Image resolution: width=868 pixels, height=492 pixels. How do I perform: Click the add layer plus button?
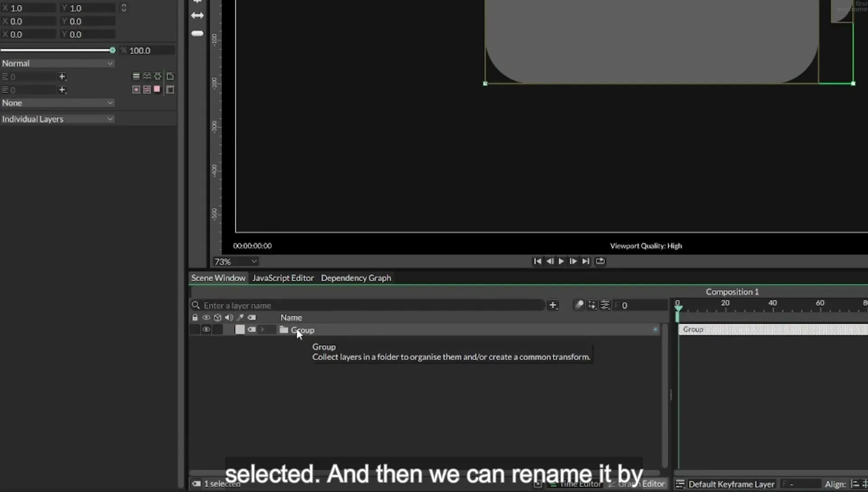click(552, 305)
